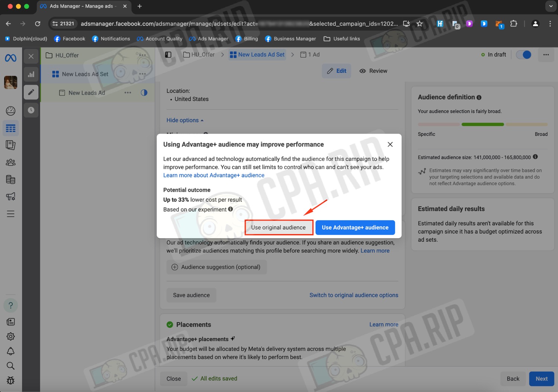Open the Chrome tab search dropdown
The height and width of the screenshot is (392, 558).
pos(551,6)
